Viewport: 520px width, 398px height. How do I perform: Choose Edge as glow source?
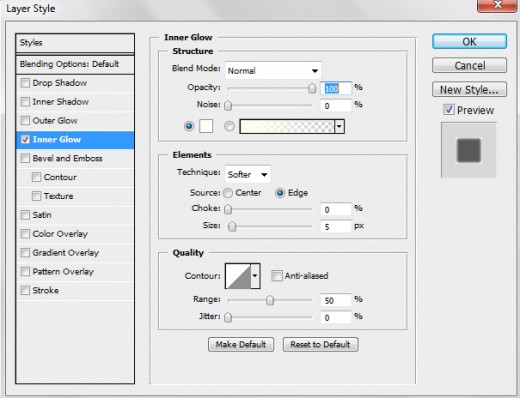coord(280,193)
